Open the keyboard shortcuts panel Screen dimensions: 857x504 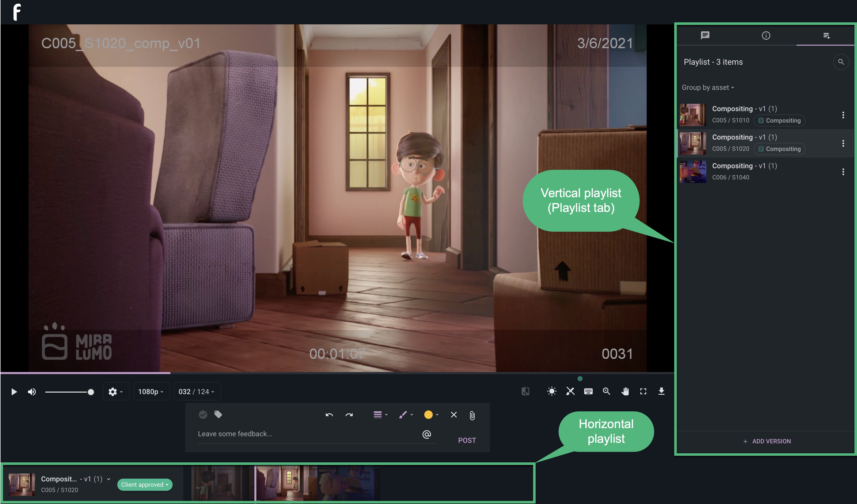click(x=588, y=391)
